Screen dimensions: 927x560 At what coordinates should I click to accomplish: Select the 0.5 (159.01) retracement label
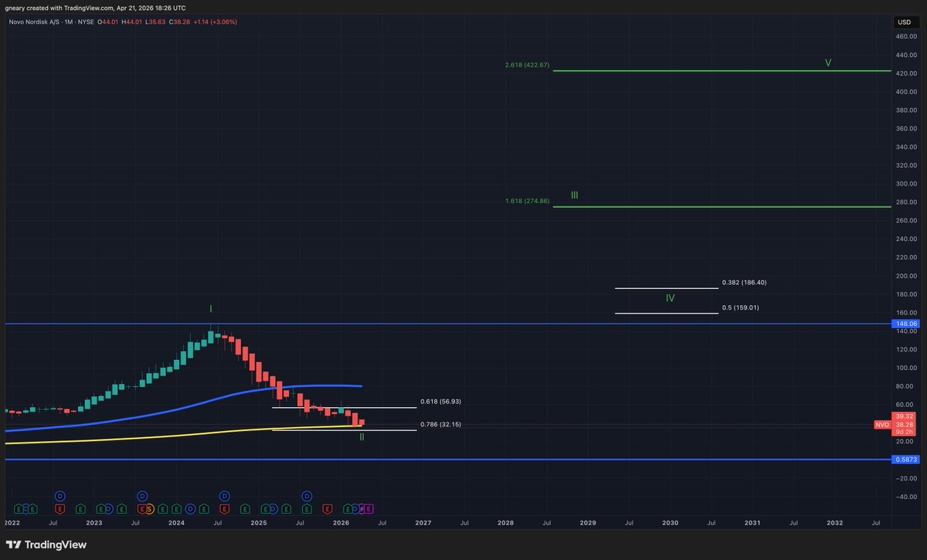(740, 307)
